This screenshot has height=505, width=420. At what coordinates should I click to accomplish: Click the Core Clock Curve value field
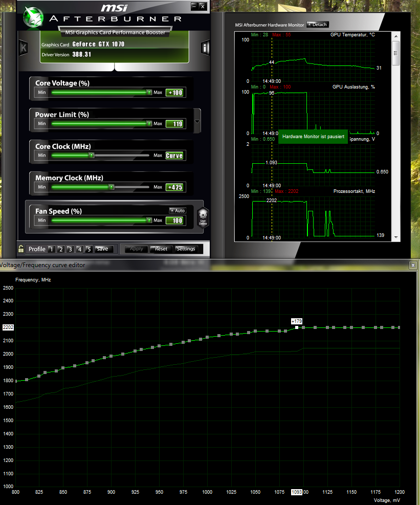pos(175,156)
